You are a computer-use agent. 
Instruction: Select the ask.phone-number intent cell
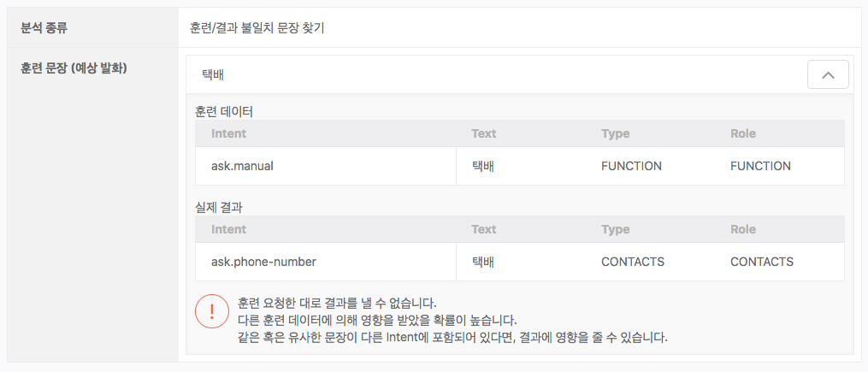tap(259, 262)
